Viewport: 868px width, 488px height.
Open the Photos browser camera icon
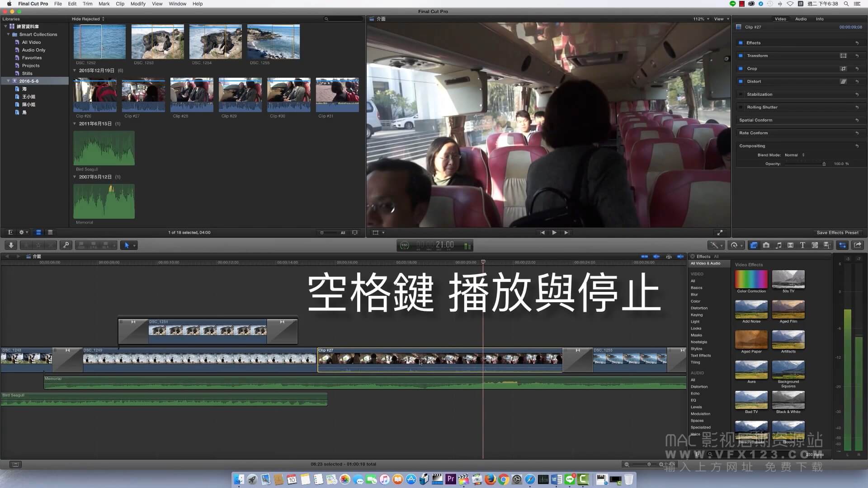click(x=766, y=245)
